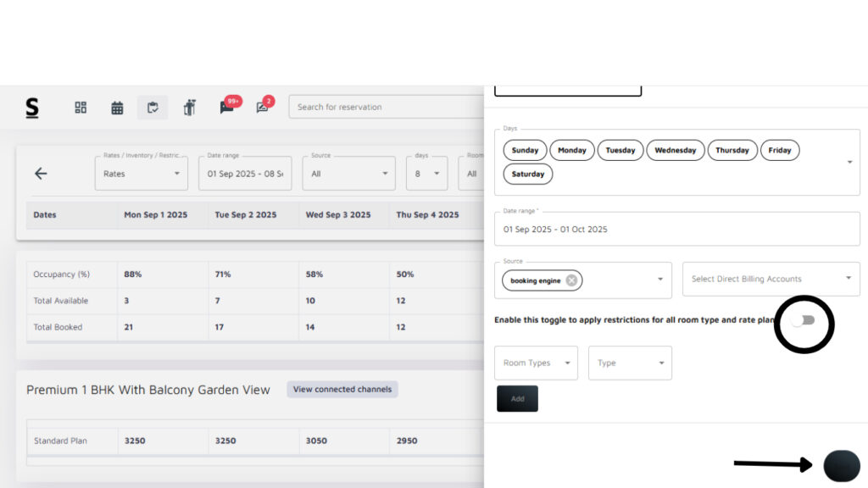Open the rates and inventory clipboard icon
Image resolution: width=868 pixels, height=488 pixels.
tap(153, 108)
